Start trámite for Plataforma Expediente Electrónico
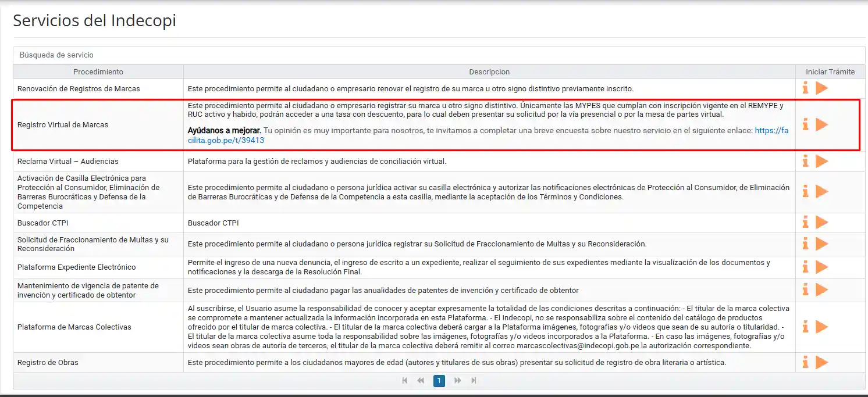 [821, 267]
